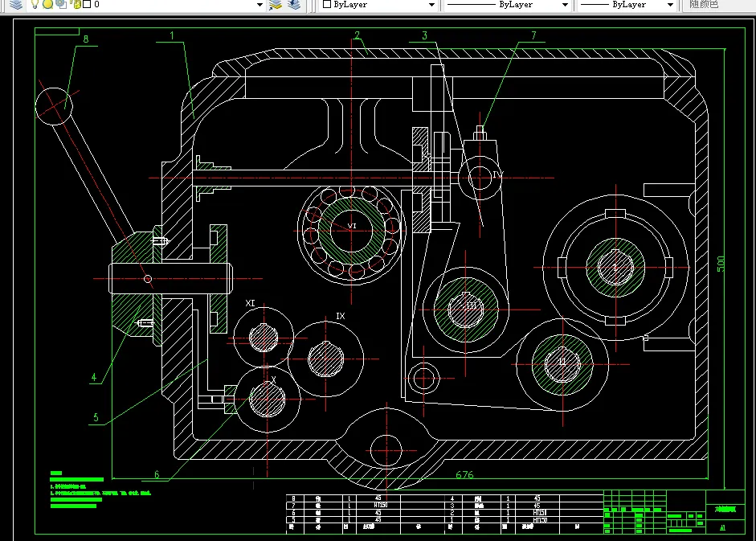Image resolution: width=756 pixels, height=541 pixels.
Task: Open the Layer Properties Manager icon
Action: (16, 4)
